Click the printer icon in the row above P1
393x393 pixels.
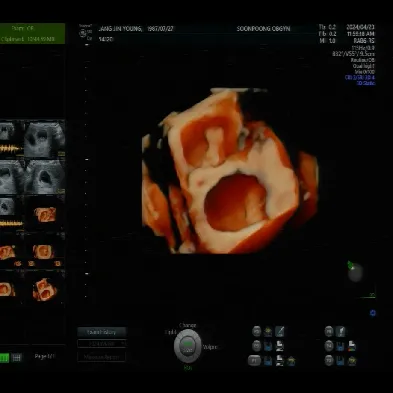[x=280, y=346]
